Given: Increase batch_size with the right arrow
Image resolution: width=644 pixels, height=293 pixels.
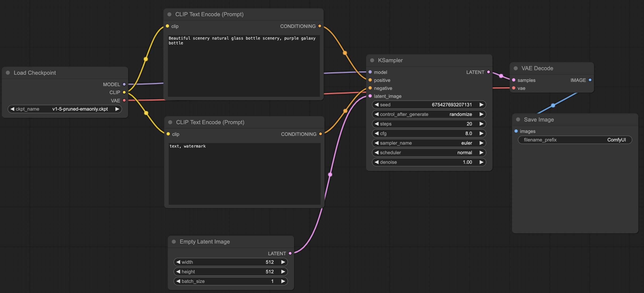Looking at the screenshot, I should 283,281.
